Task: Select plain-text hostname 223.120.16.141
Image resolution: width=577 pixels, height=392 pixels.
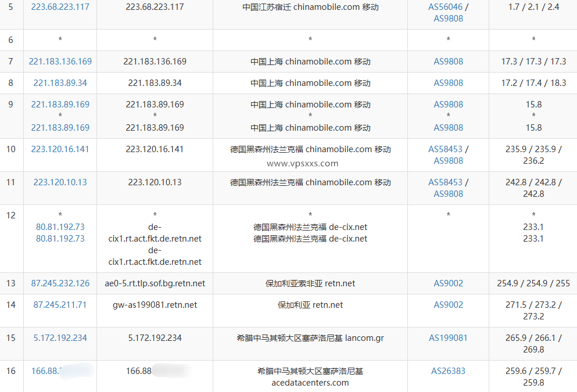Action: 155,149
